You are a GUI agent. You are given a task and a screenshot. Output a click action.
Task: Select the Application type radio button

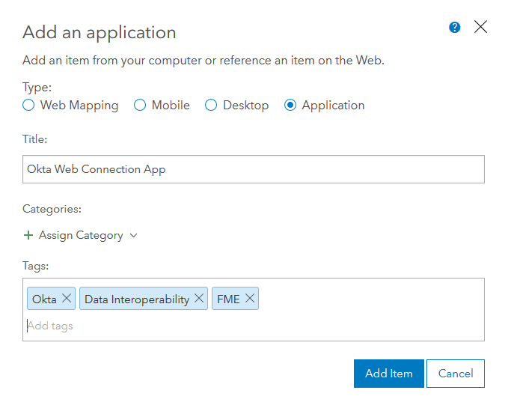pyautogui.click(x=290, y=105)
